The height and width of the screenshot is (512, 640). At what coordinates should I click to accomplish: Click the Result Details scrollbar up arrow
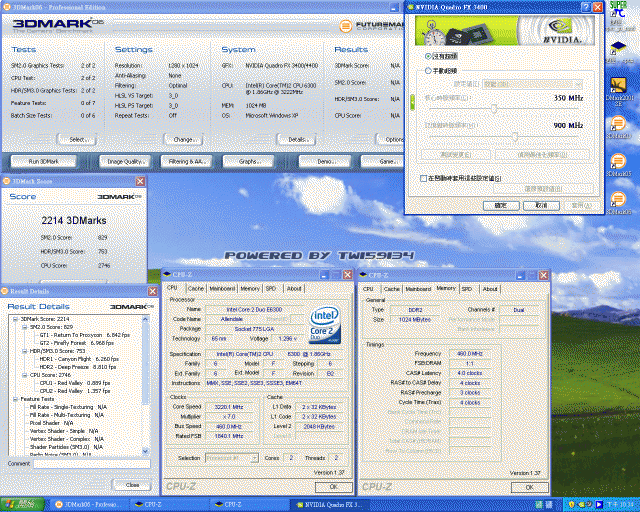click(145, 319)
